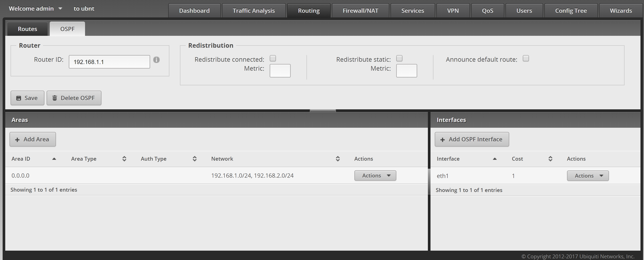Click the Router ID info icon
This screenshot has width=644, height=260.
pyautogui.click(x=156, y=60)
